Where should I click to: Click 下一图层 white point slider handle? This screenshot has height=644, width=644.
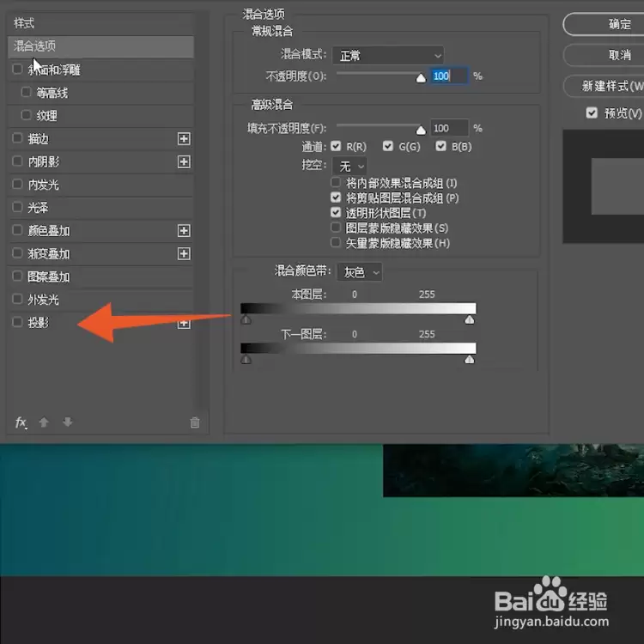[x=470, y=360]
